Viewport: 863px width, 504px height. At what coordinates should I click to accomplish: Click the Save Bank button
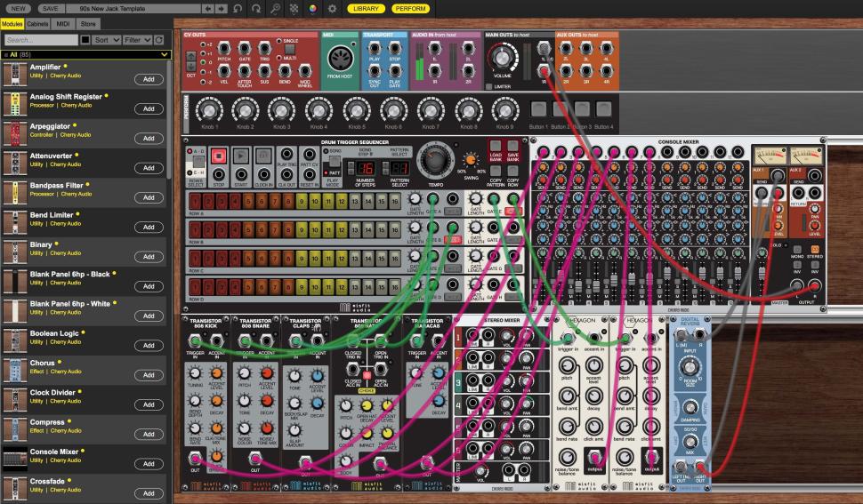pyautogui.click(x=513, y=146)
